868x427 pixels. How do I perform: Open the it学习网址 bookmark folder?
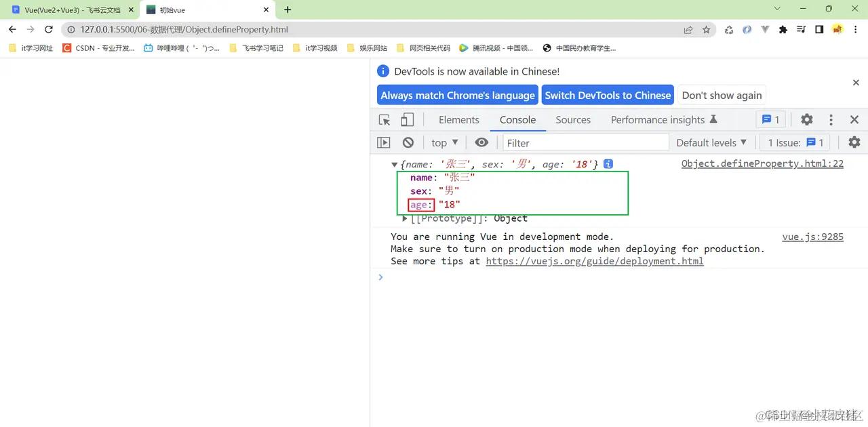click(31, 48)
